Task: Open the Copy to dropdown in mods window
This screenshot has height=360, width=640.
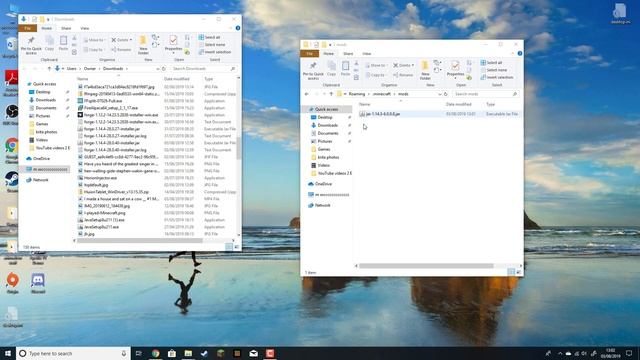Action: point(376,75)
